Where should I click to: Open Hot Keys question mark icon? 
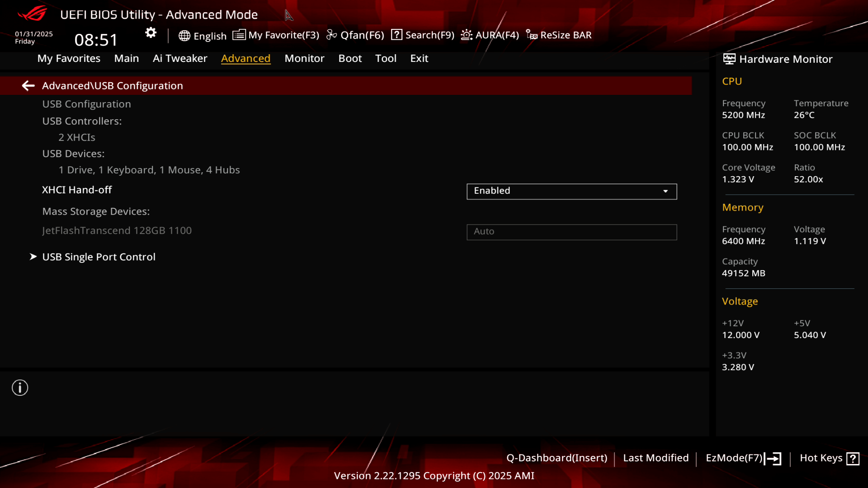[853, 459]
